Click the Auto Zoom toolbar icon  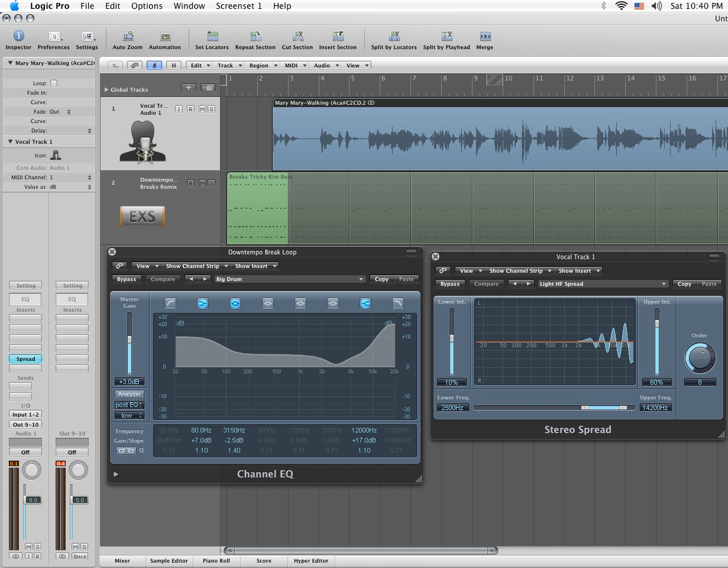click(x=127, y=37)
